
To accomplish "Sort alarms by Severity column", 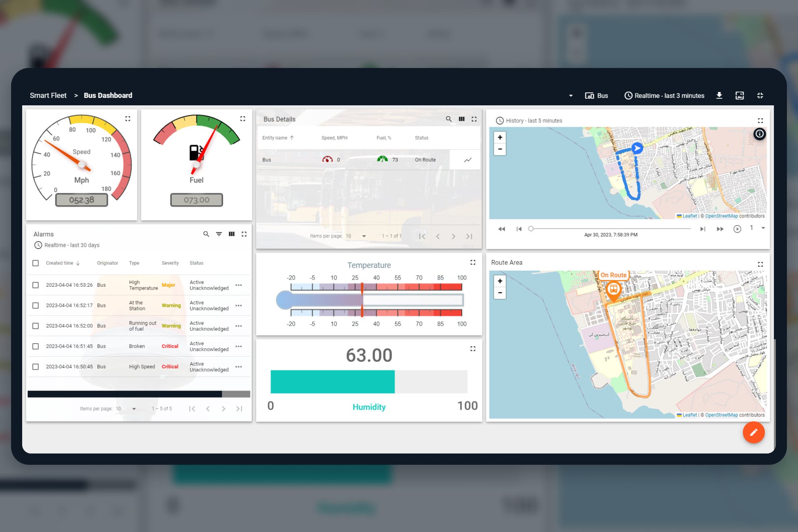I will click(x=170, y=263).
